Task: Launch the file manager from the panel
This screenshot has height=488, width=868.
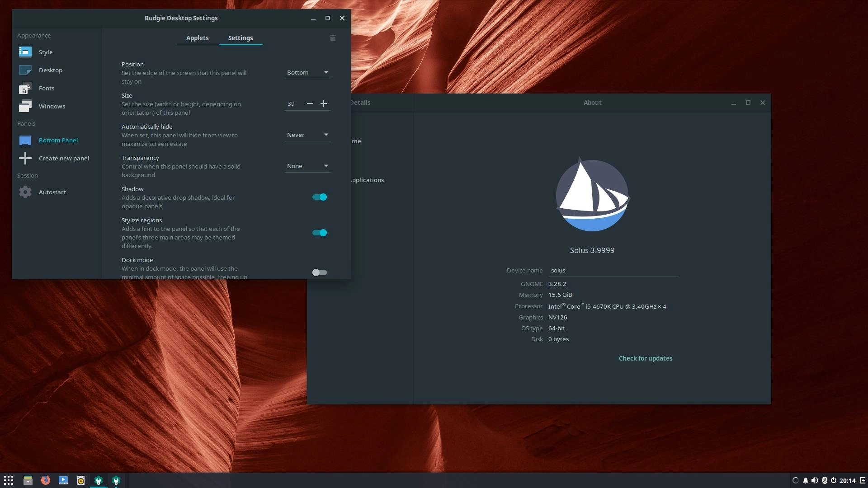Action: [x=28, y=480]
